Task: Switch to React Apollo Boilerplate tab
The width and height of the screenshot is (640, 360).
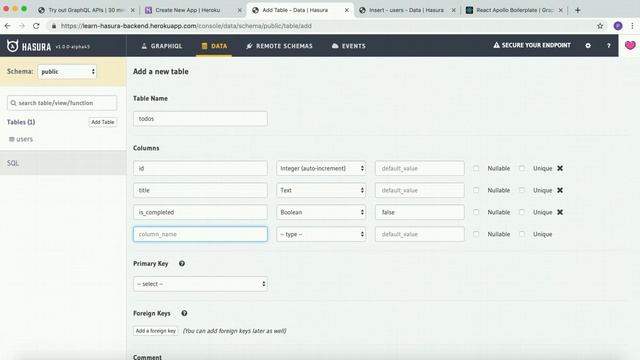Action: [x=514, y=10]
